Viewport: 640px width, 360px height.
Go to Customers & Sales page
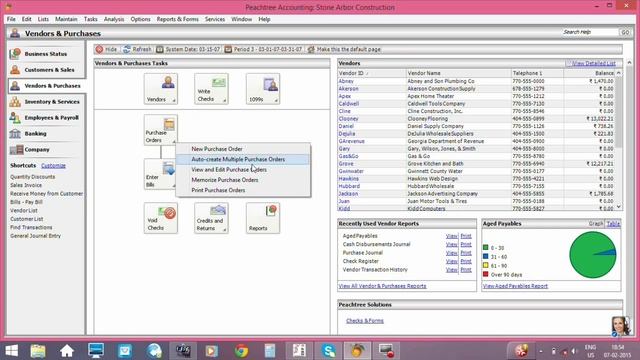click(46, 70)
